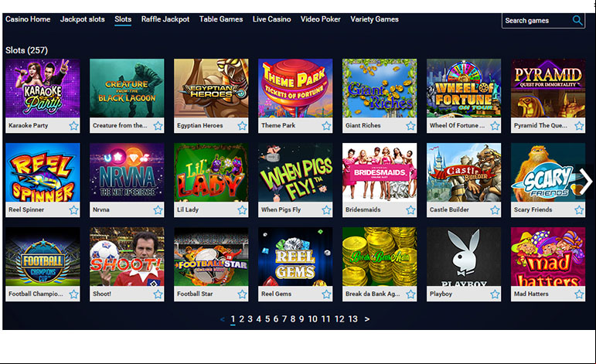Toggle the Egyptian Heroes favorite star

[242, 126]
